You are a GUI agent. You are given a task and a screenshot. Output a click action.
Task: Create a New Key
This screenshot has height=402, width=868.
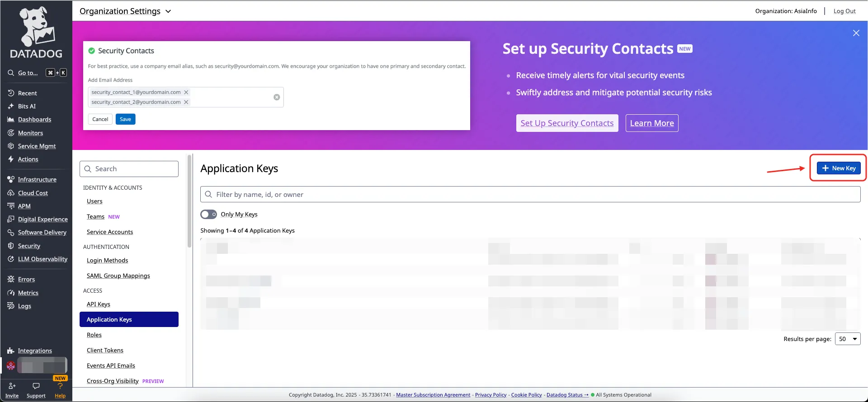[839, 168]
